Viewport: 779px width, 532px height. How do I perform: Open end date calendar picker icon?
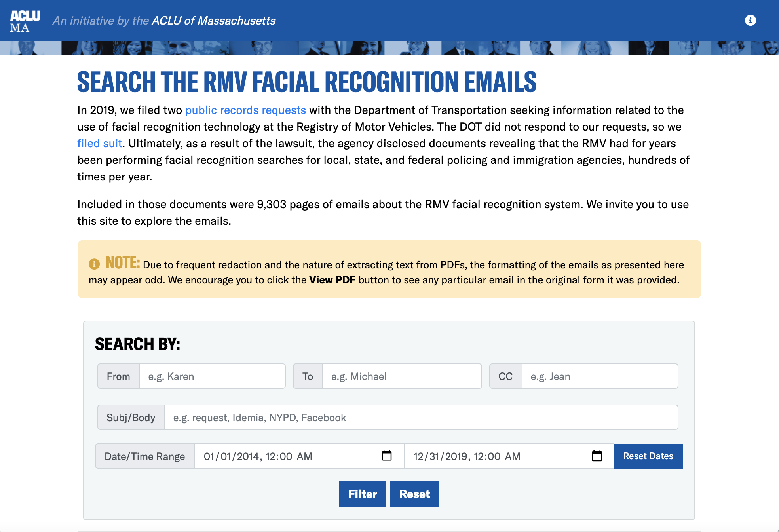click(x=597, y=456)
